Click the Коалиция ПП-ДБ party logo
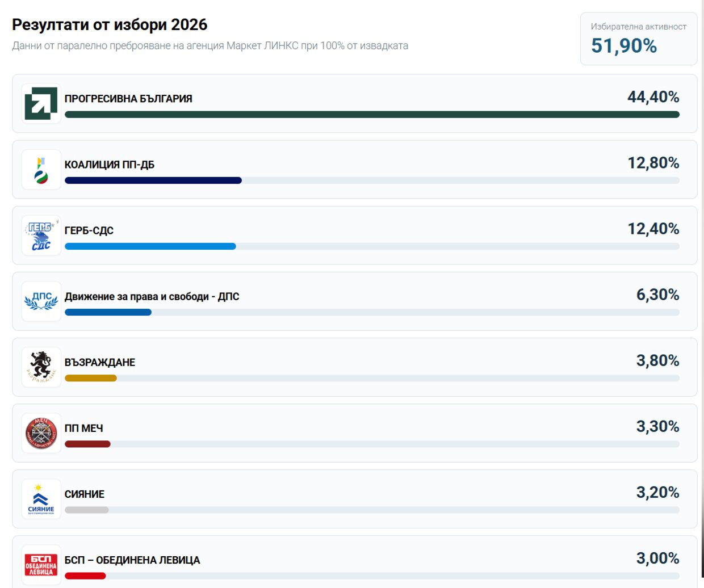Viewport: 704px width, 588px height. (41, 170)
